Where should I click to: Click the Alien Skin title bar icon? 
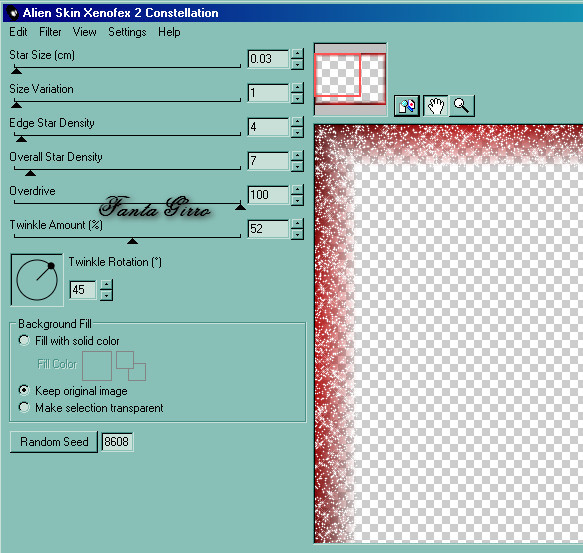(13, 13)
